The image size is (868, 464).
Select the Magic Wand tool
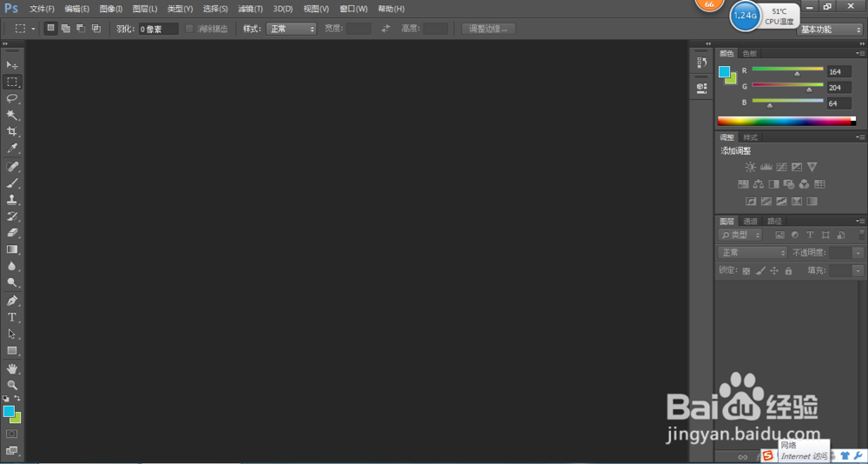pyautogui.click(x=12, y=115)
